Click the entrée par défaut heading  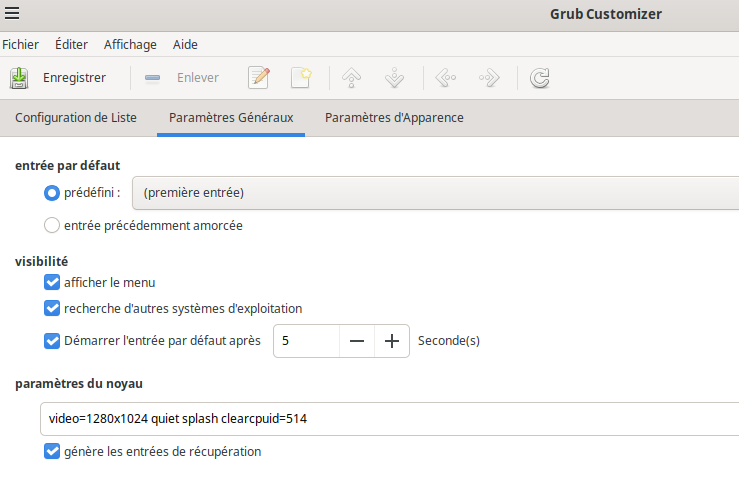67,166
